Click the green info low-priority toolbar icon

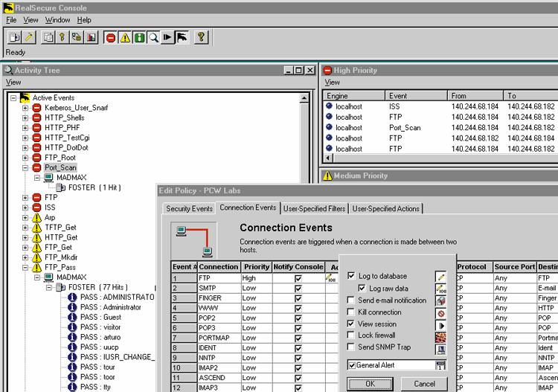pos(139,37)
